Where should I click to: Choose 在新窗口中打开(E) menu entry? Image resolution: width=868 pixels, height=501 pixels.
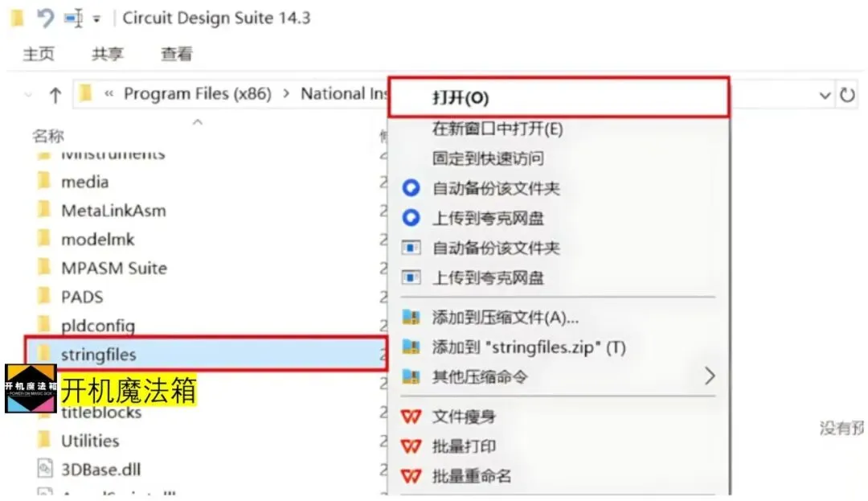559,129
